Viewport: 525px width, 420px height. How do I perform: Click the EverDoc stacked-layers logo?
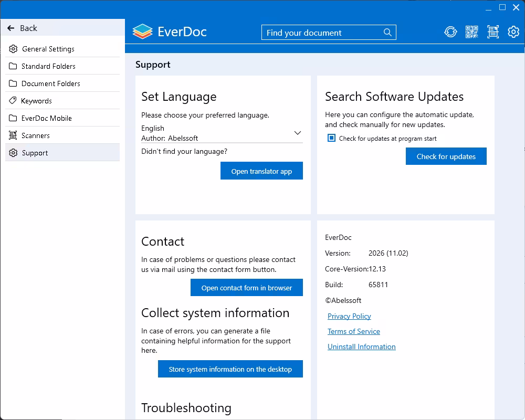pyautogui.click(x=143, y=32)
